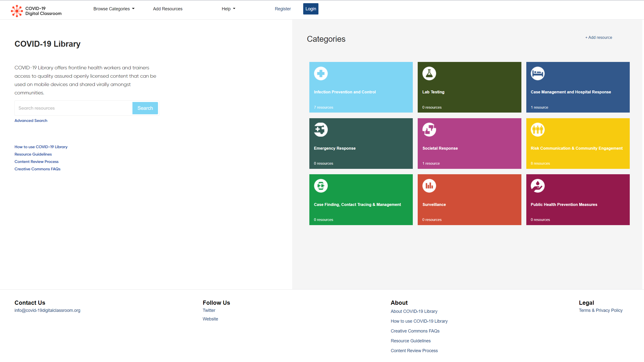Click the Categories section heading

coord(326,39)
